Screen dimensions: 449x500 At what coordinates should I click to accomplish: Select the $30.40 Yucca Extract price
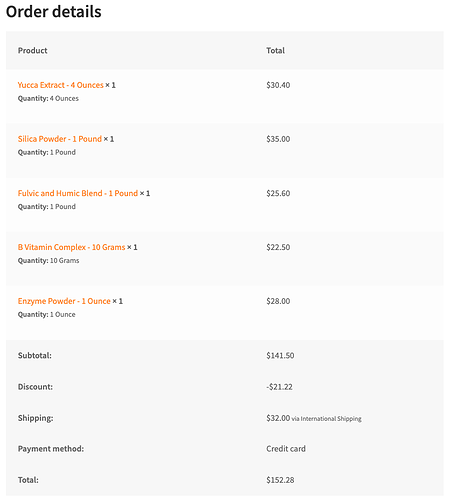[x=278, y=85]
